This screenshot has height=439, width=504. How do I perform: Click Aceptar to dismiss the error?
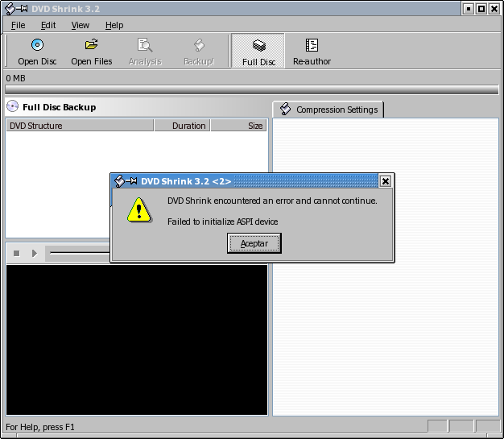tap(254, 243)
